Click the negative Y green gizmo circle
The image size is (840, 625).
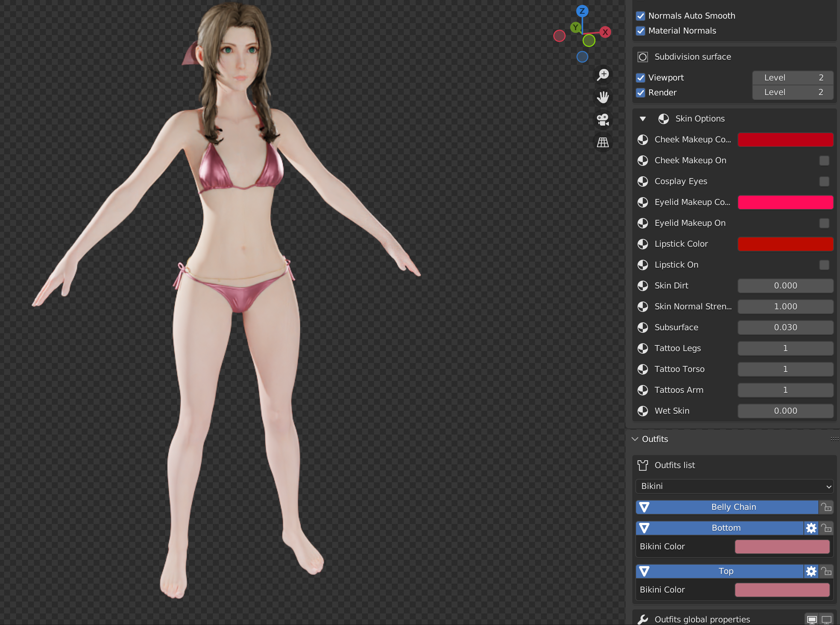pyautogui.click(x=589, y=41)
